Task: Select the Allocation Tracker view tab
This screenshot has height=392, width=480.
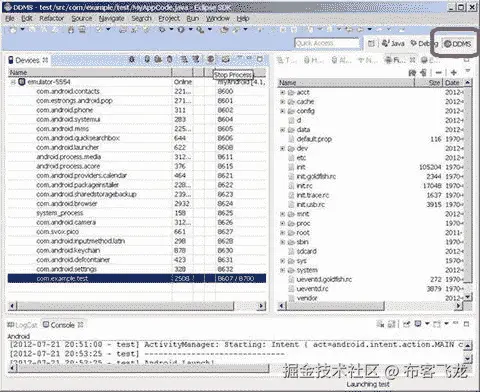Action: tap(341, 60)
